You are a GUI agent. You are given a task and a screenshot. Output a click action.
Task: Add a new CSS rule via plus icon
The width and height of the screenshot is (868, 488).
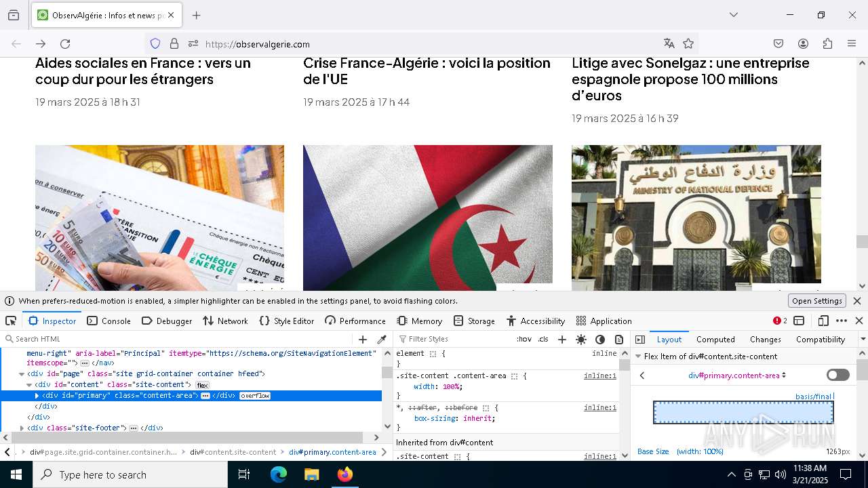point(561,340)
